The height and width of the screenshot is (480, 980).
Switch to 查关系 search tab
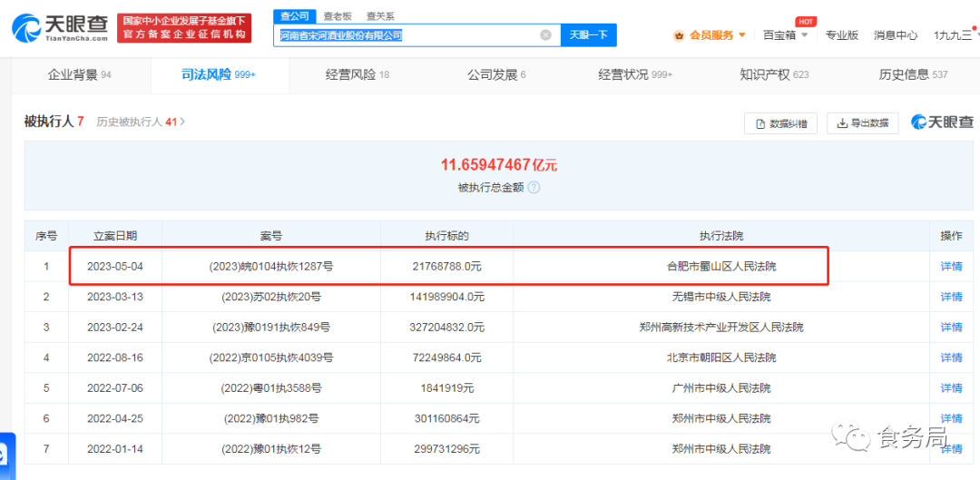tap(380, 17)
